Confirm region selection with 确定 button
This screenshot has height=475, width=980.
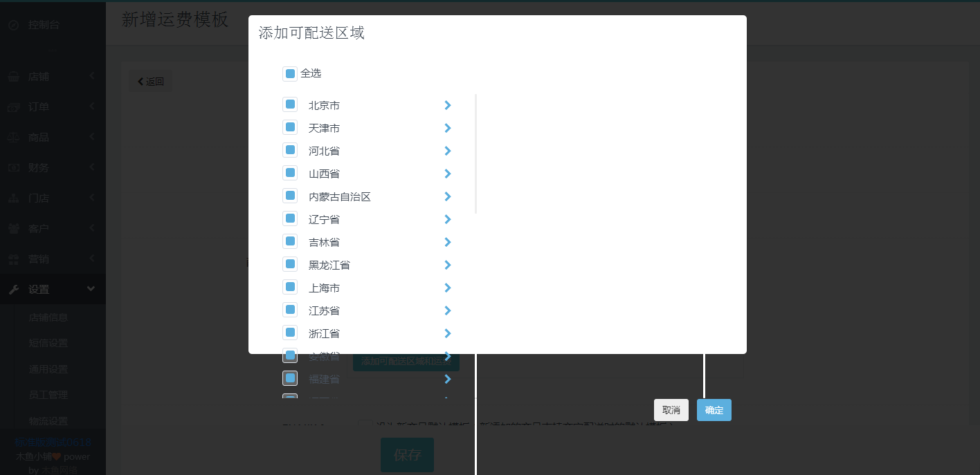(714, 410)
